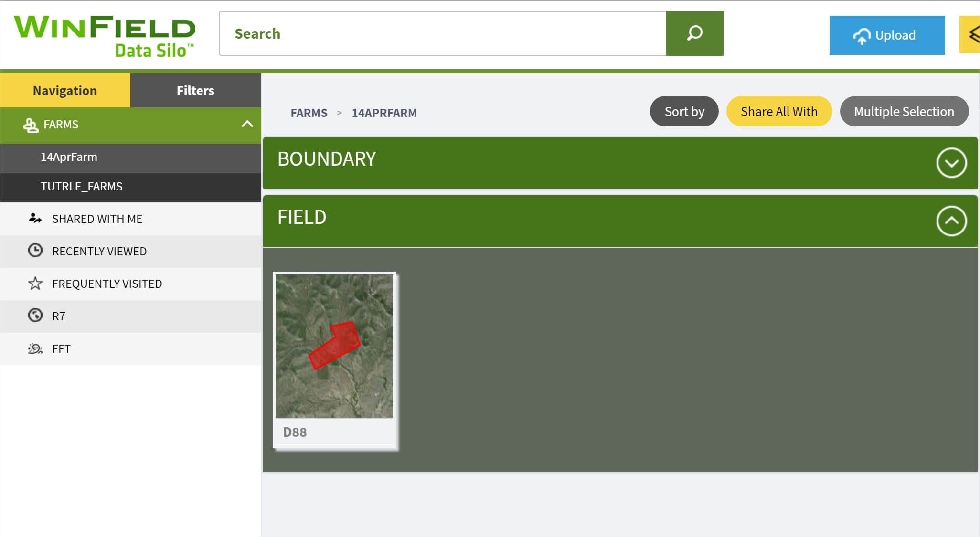This screenshot has width=980, height=537.
Task: Enable Multiple Selection mode
Action: (904, 111)
